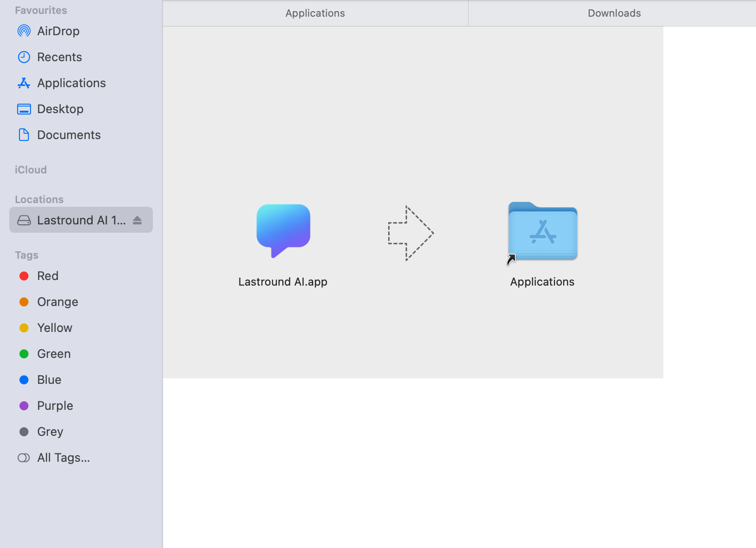Click the Recents label
The width and height of the screenshot is (756, 548).
[x=60, y=57]
